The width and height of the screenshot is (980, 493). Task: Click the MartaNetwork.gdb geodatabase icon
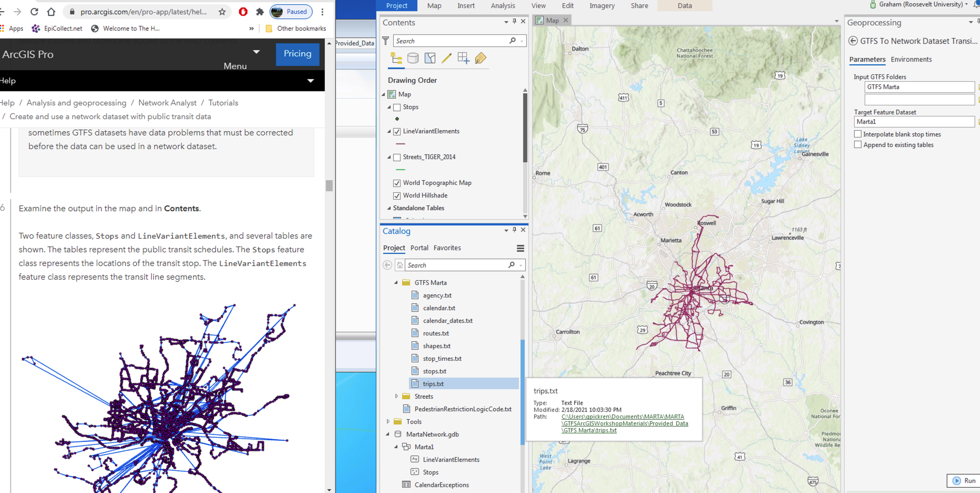click(398, 435)
